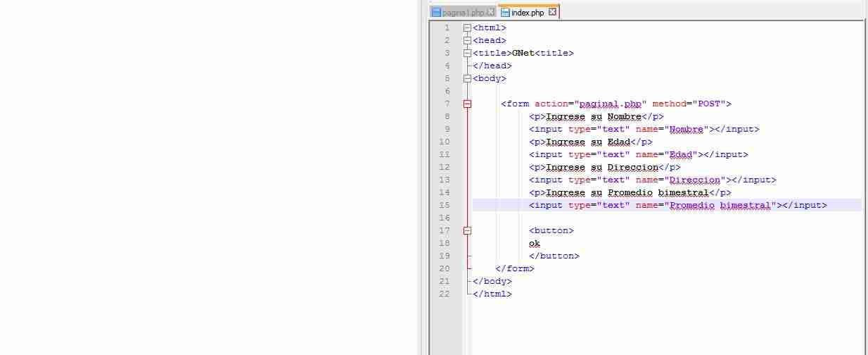Collapse the body tag fold on line 5
Image resolution: width=868 pixels, height=355 pixels.
467,79
